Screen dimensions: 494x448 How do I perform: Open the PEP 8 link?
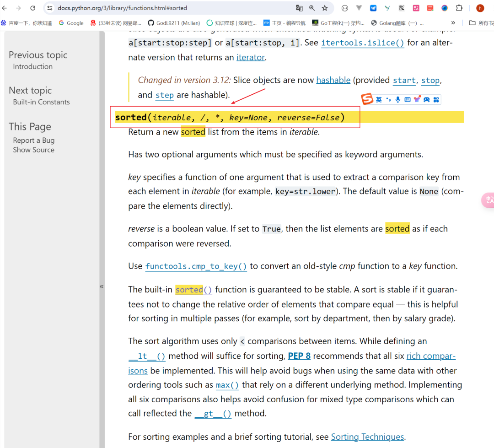pyautogui.click(x=299, y=356)
